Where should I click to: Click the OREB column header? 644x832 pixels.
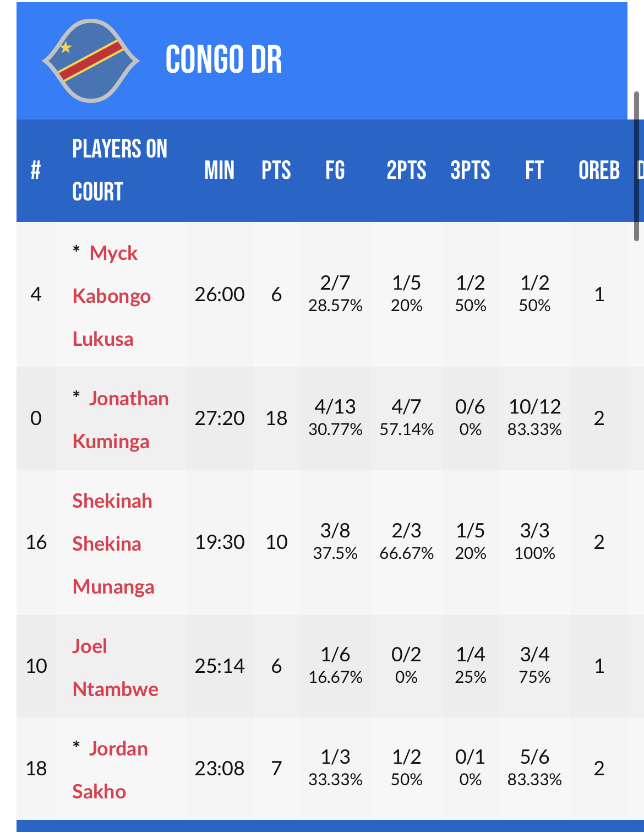click(599, 170)
